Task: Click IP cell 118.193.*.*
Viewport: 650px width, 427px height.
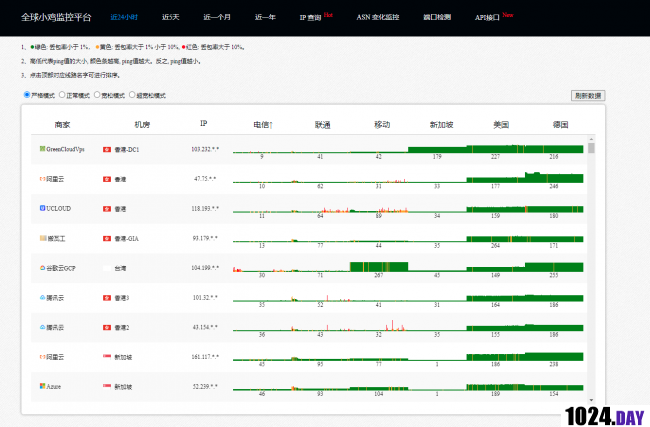Action: tap(205, 209)
